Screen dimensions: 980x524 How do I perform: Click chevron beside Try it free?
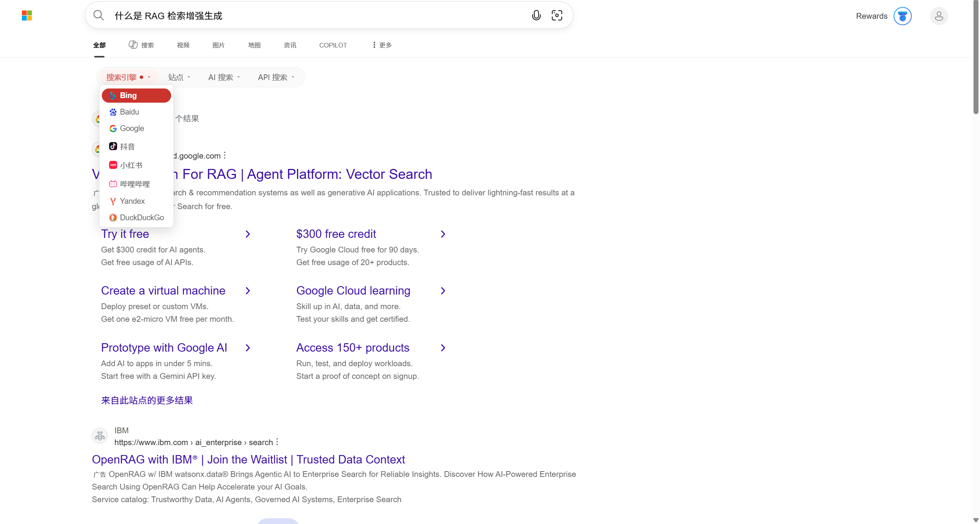pyautogui.click(x=248, y=234)
